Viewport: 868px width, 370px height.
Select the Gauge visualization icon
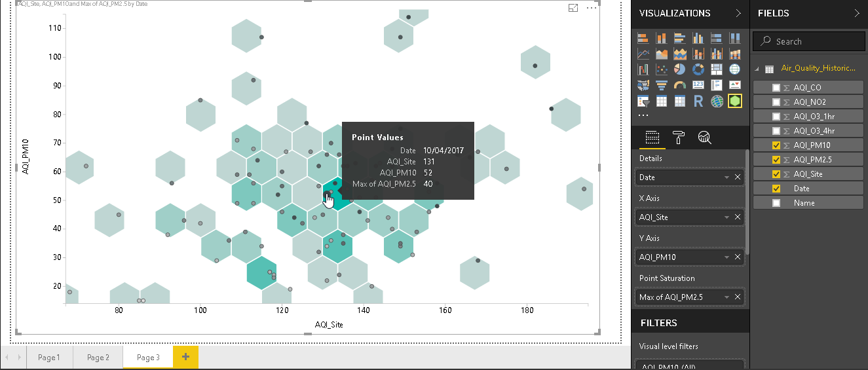(679, 85)
